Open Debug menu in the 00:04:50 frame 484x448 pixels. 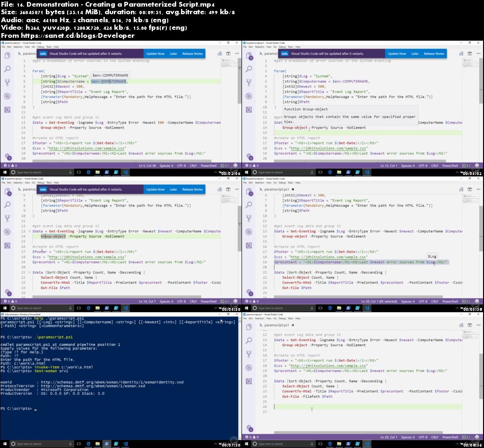pos(41,183)
